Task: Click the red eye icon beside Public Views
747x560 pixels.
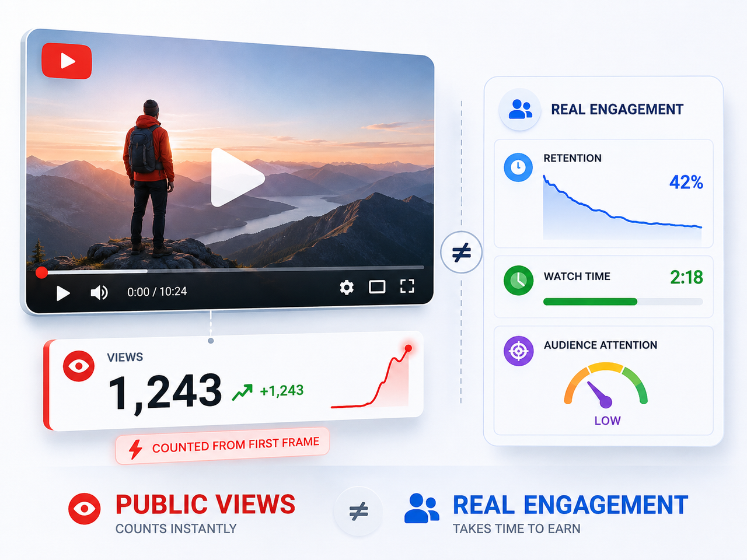Action: pyautogui.click(x=85, y=509)
